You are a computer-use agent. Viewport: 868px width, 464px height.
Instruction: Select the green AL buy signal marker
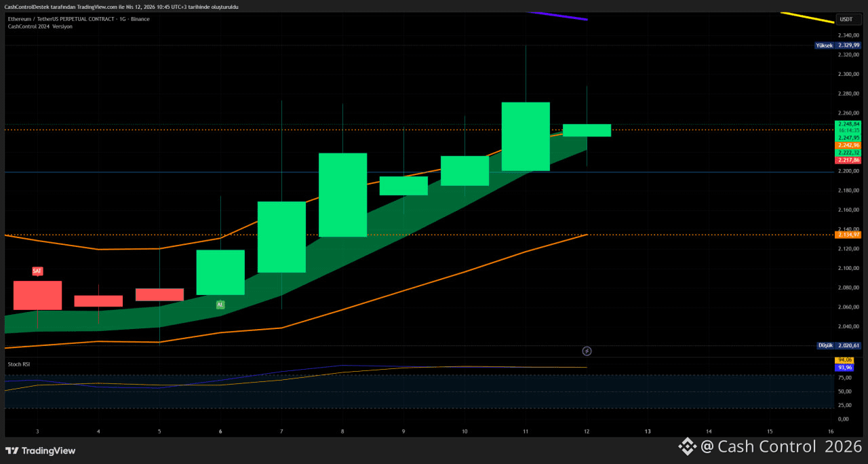click(x=220, y=305)
